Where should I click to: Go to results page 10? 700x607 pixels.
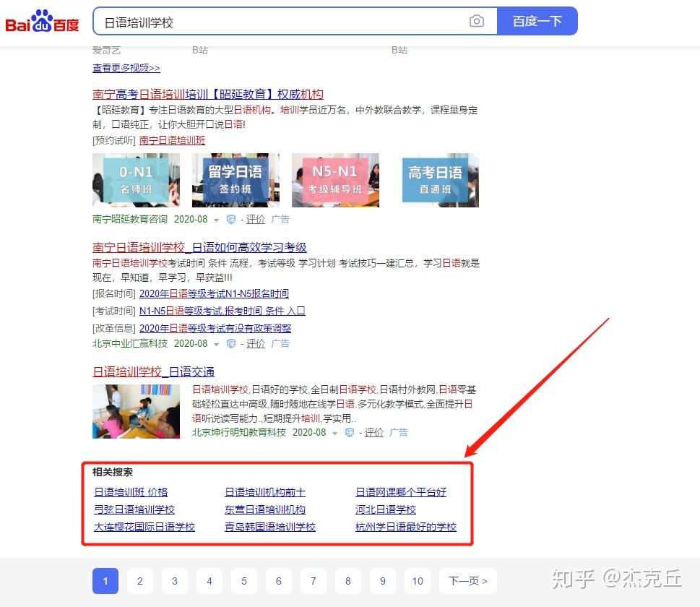click(418, 581)
